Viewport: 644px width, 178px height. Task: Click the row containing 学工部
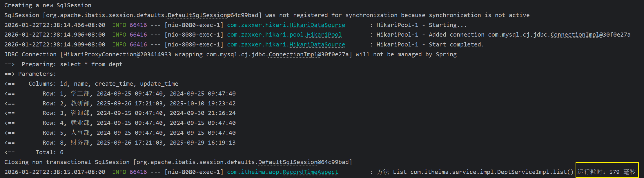pos(120,94)
